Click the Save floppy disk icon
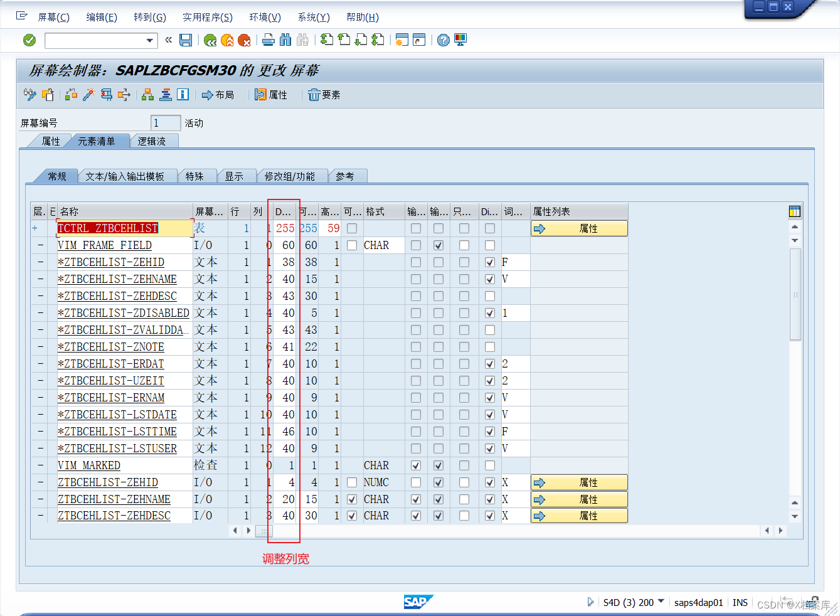The width and height of the screenshot is (840, 616). pos(186,40)
